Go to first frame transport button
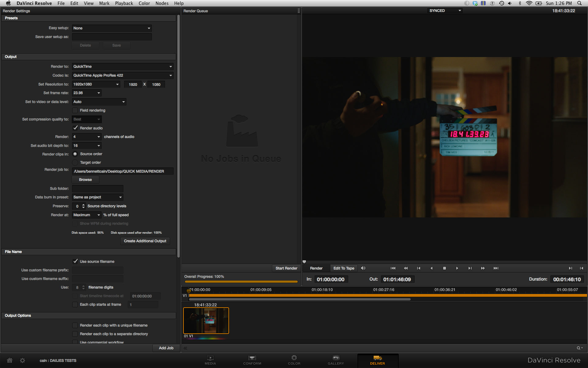The image size is (588, 368). tap(393, 268)
